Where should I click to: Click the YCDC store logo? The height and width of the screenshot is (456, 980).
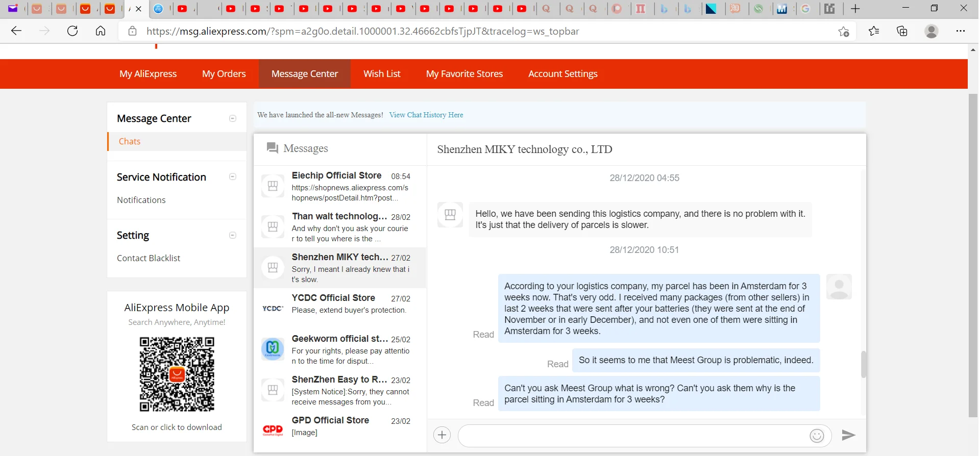(273, 308)
